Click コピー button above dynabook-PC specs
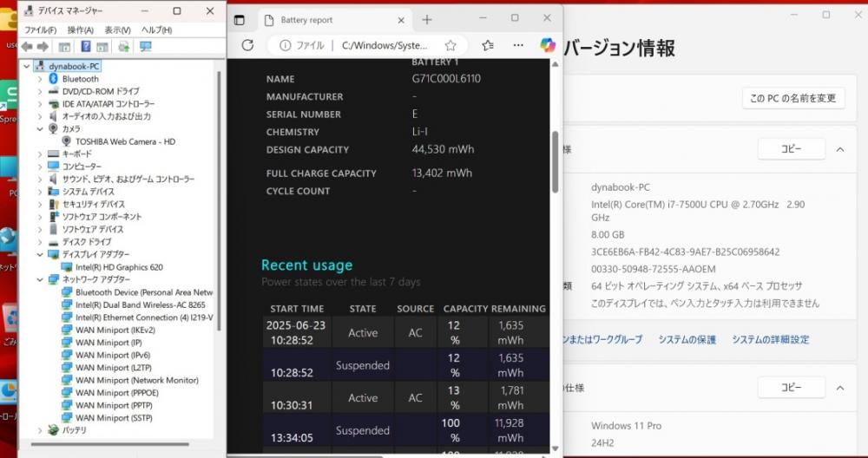 coord(791,149)
